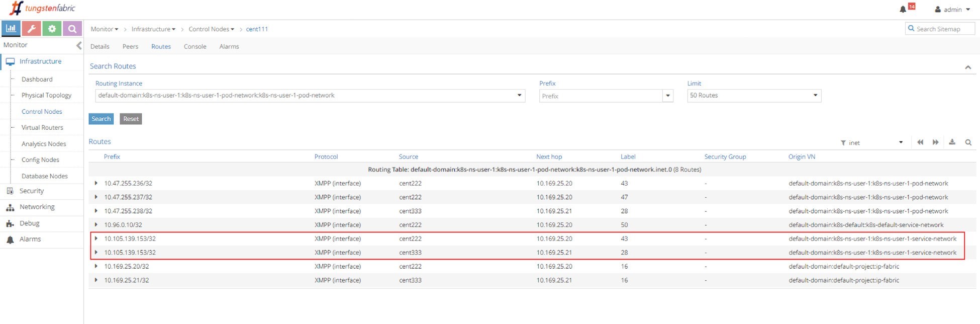Open Virtual Routers in the sidebar

tap(42, 128)
